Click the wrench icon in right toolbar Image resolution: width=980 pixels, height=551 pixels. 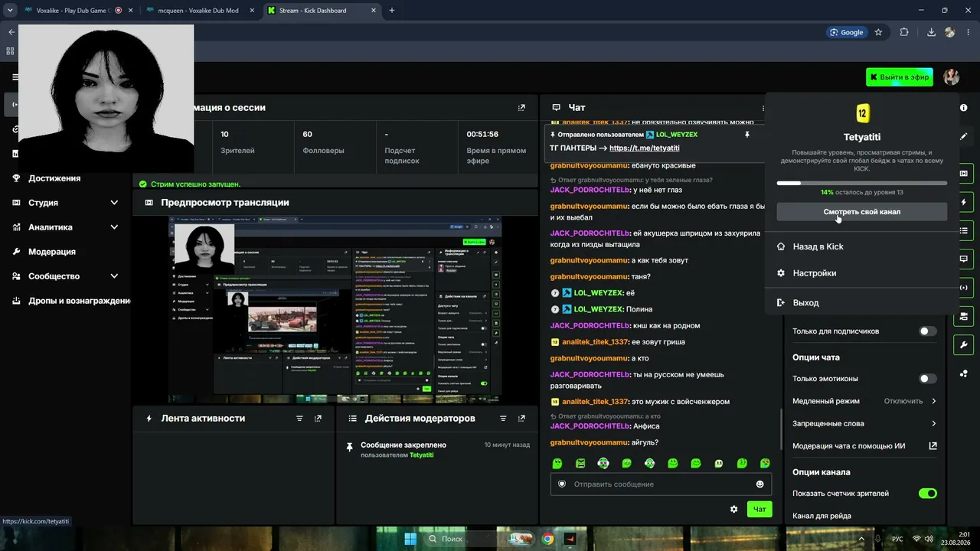963,344
